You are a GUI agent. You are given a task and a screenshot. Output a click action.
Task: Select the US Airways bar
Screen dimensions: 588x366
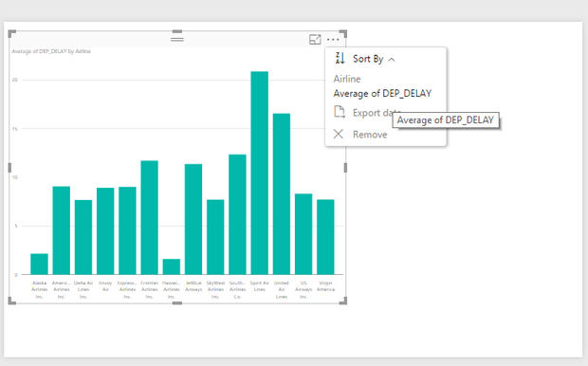pos(303,234)
